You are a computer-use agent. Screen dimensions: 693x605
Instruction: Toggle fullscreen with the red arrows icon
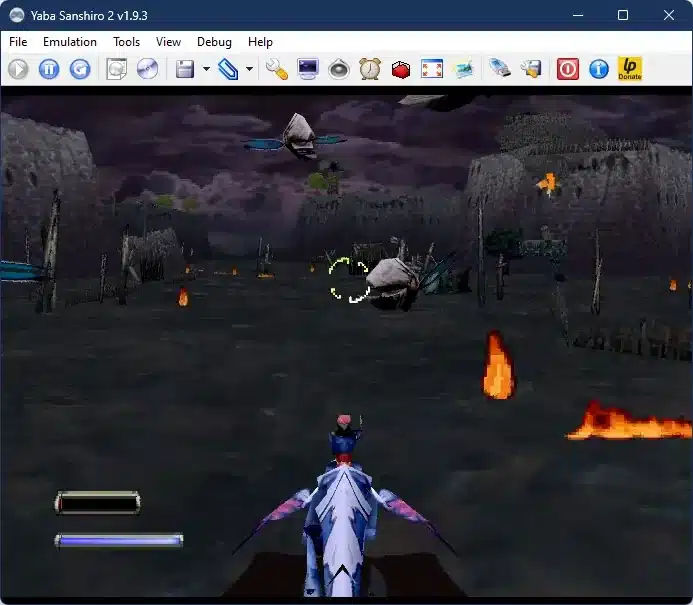pos(432,69)
